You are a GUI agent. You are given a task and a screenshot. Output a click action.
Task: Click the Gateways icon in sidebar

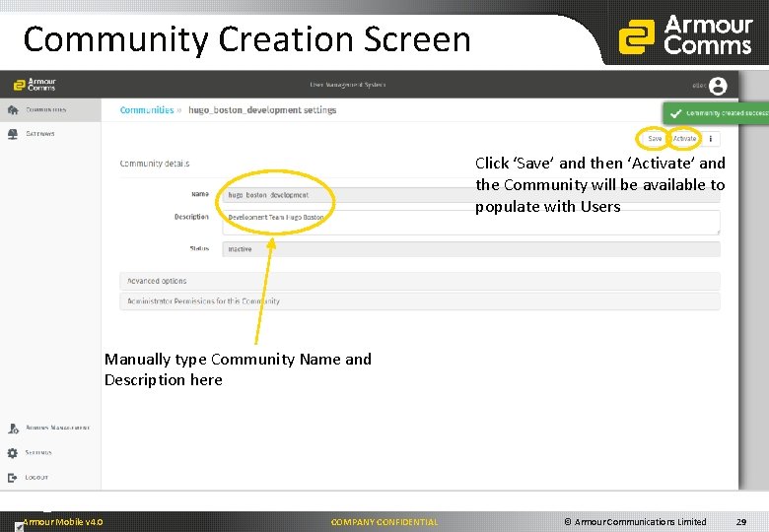pos(13,134)
